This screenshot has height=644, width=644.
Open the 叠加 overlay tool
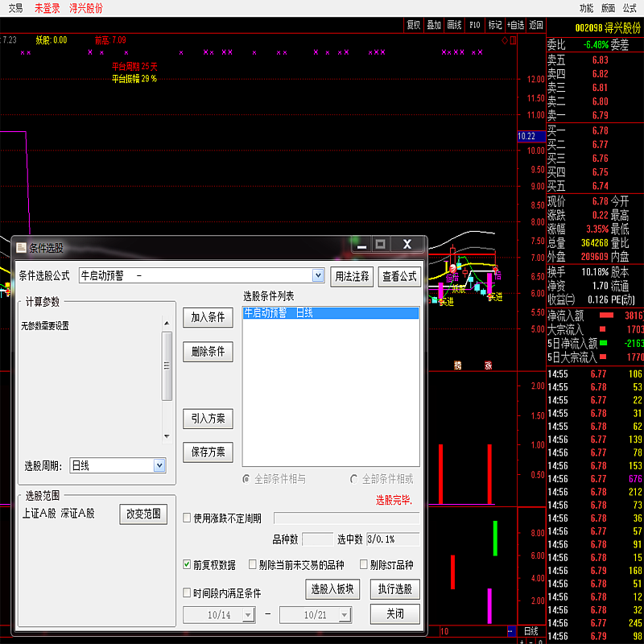(x=434, y=25)
